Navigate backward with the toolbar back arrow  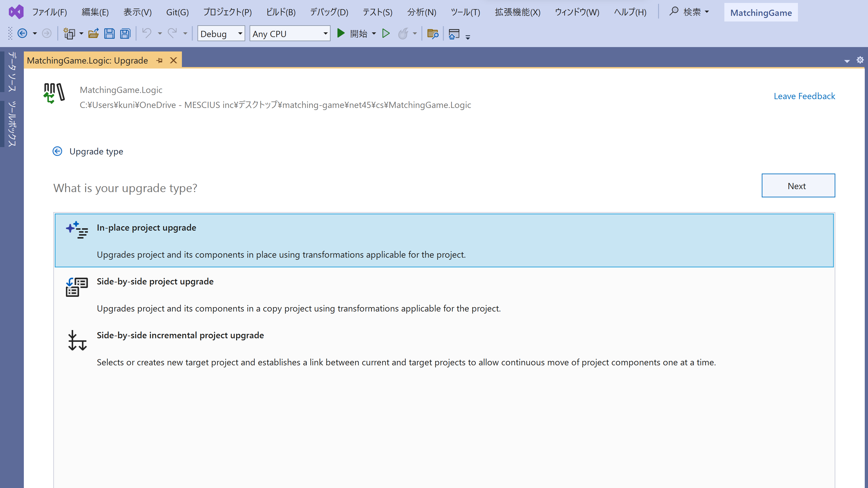coord(22,33)
